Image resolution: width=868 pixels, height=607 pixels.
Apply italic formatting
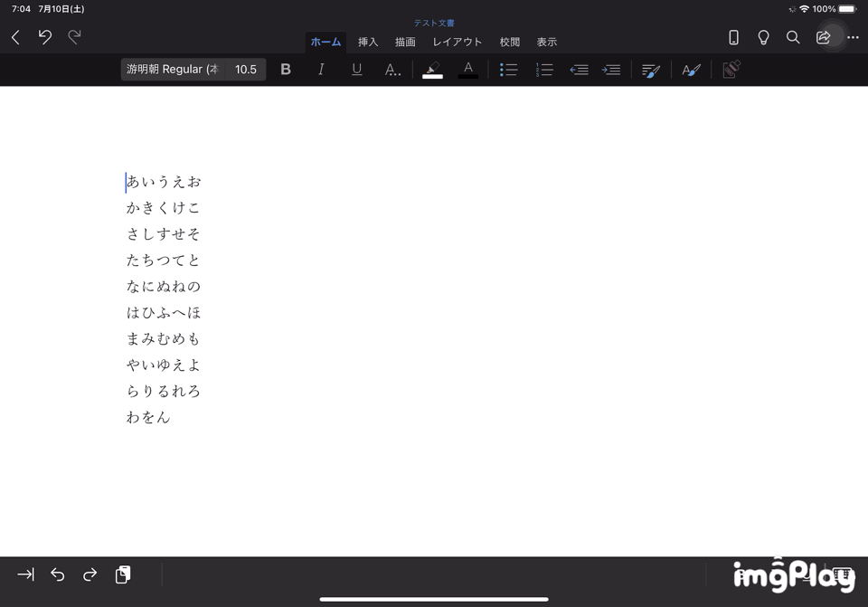[x=321, y=70]
